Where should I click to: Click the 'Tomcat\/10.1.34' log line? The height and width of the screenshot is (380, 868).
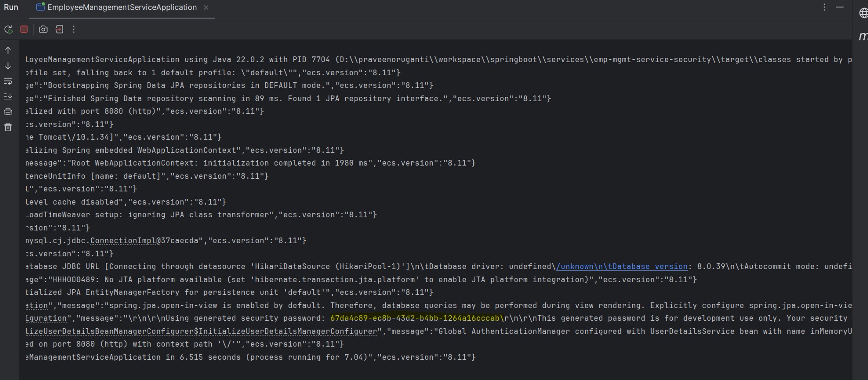pos(124,137)
